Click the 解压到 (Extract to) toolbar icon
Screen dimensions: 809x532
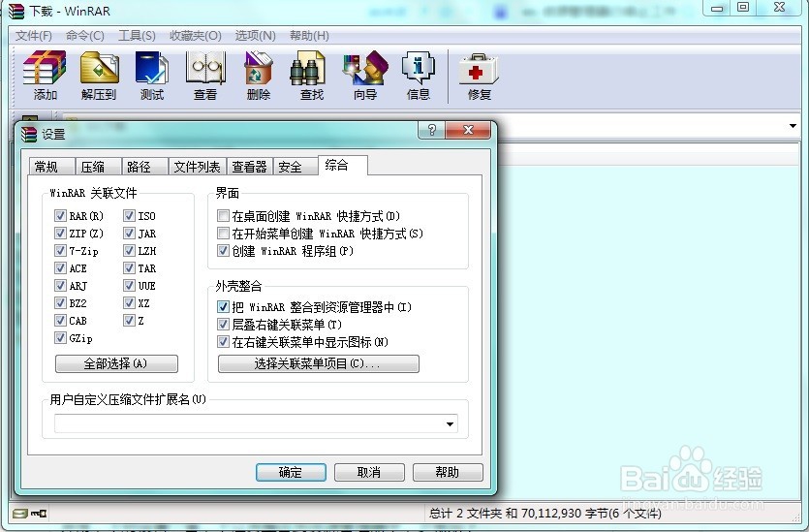pyautogui.click(x=99, y=75)
